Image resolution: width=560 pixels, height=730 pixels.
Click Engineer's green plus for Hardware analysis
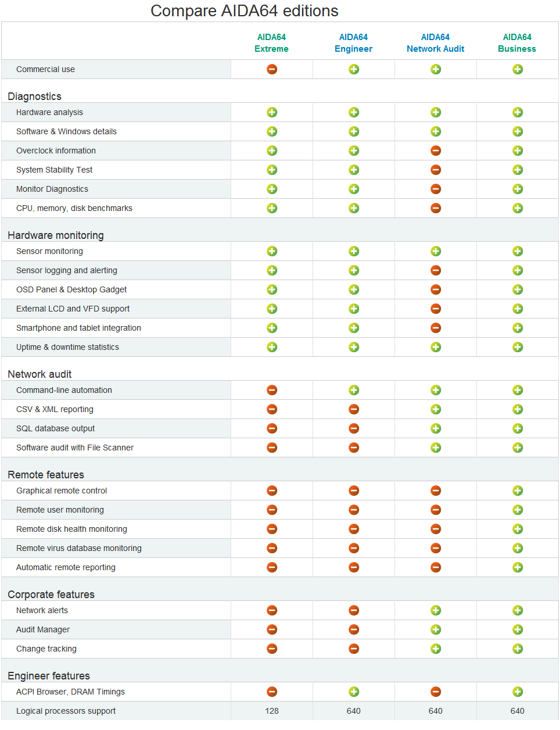354,112
